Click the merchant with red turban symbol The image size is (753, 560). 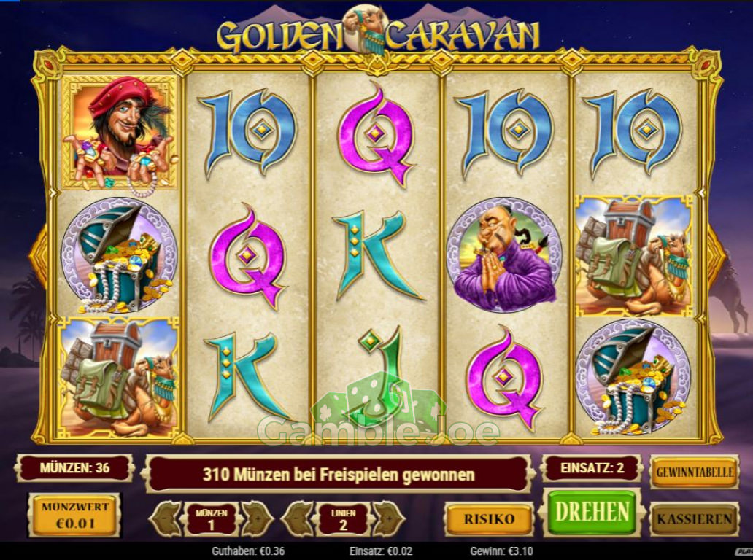120,133
